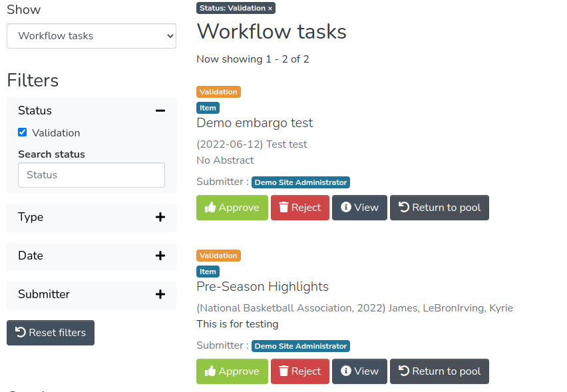Expand the Submitter filter
Image resolution: width=567 pixels, height=392 pixels.
[91, 294]
